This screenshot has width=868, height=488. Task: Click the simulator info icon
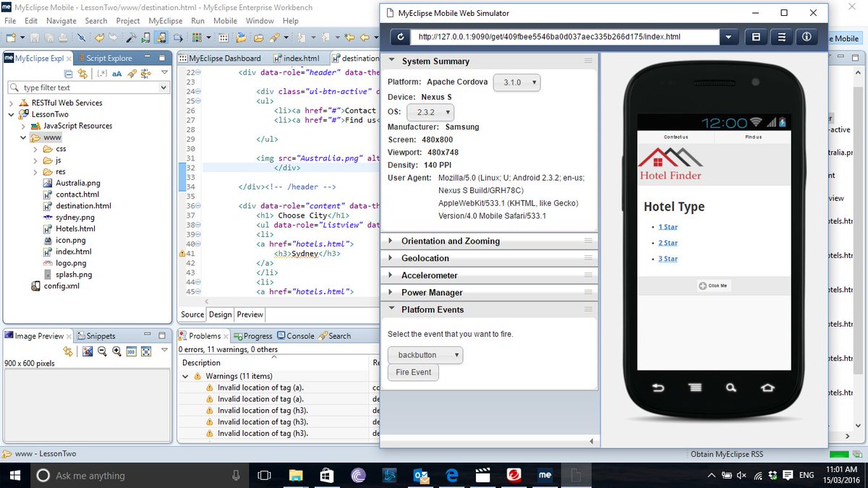click(808, 37)
